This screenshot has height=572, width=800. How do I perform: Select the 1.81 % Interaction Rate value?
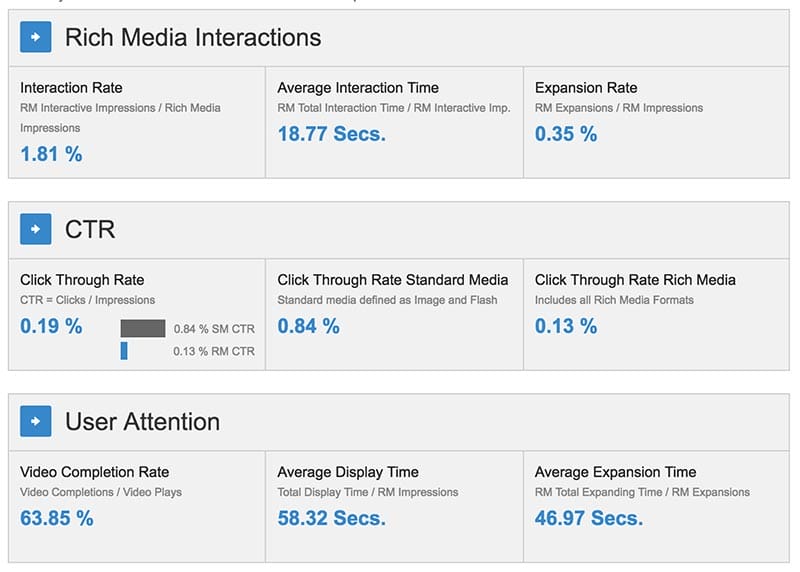[x=51, y=154]
